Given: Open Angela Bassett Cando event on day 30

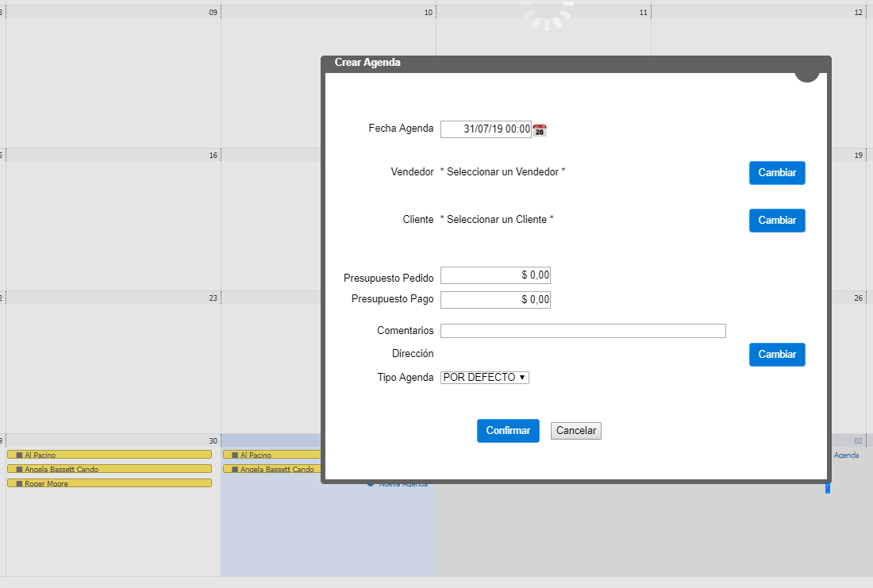Looking at the screenshot, I should coord(110,470).
